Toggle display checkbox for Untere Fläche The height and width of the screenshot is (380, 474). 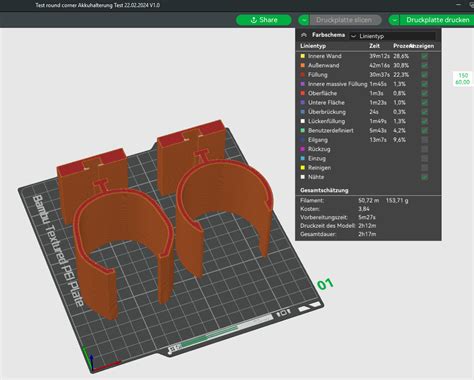(x=424, y=103)
